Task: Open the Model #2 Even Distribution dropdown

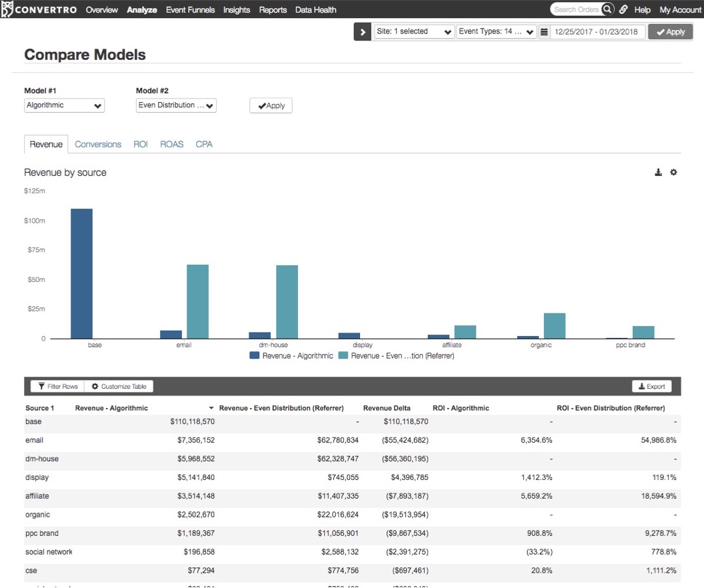Action: tap(176, 105)
